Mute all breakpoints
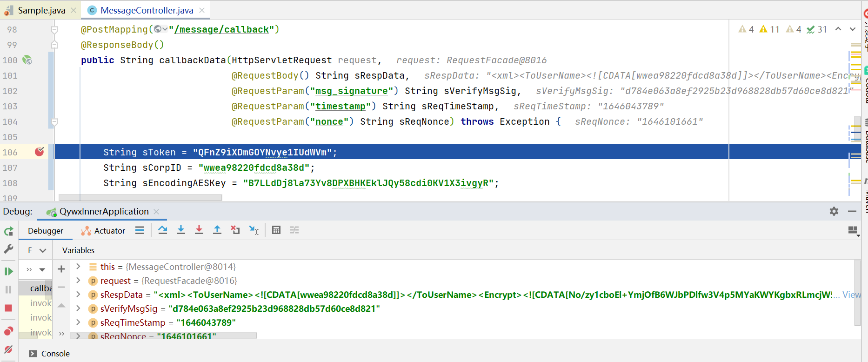868x362 pixels. pyautogui.click(x=8, y=349)
